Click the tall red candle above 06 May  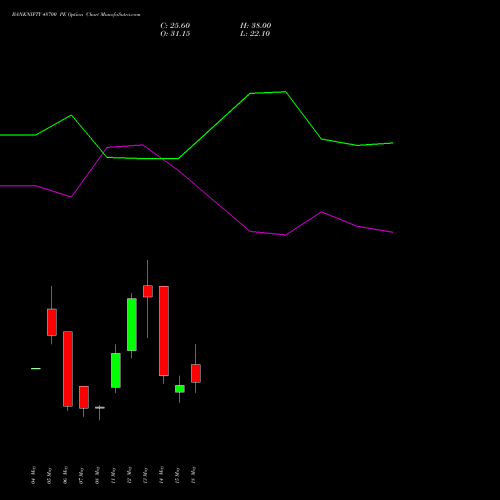[x=68, y=369]
